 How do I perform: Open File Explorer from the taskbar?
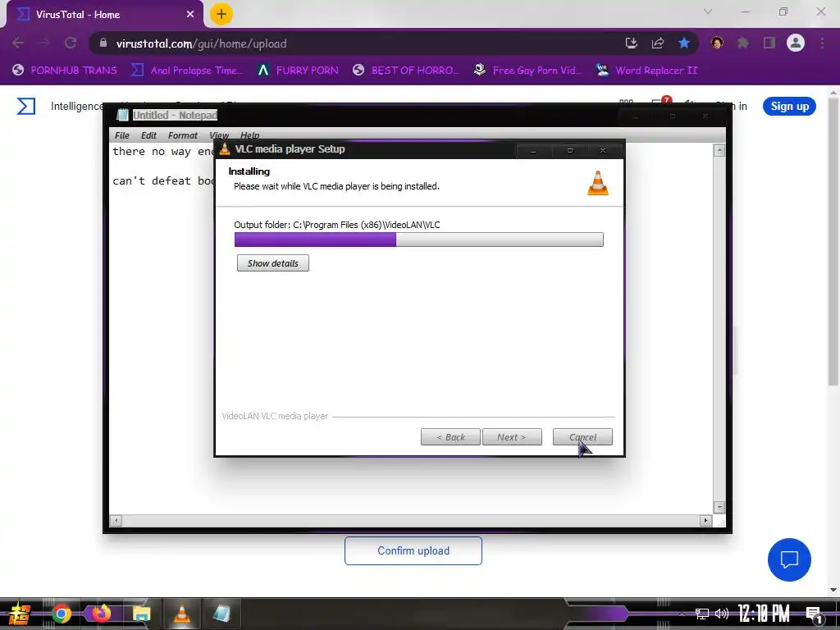(141, 614)
